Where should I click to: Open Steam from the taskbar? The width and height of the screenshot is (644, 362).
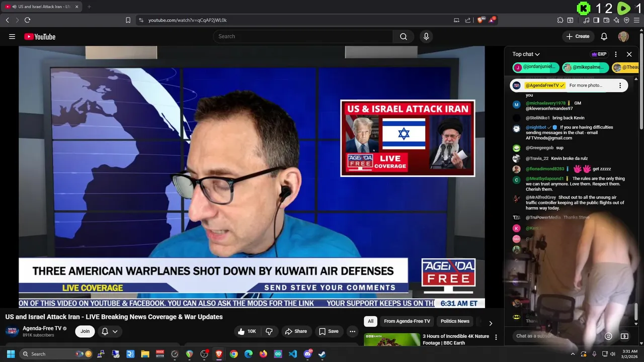pos(322,354)
